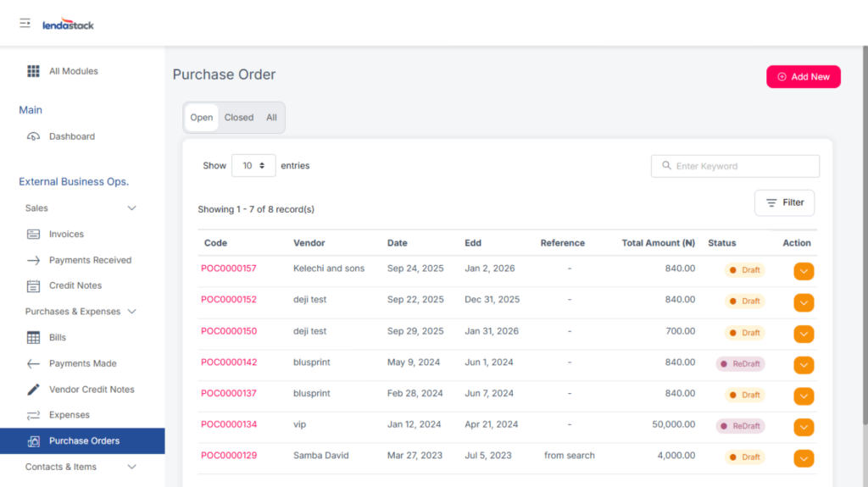Click the hamburger menu icon beside the logo
The height and width of the screenshot is (487, 868).
[25, 23]
